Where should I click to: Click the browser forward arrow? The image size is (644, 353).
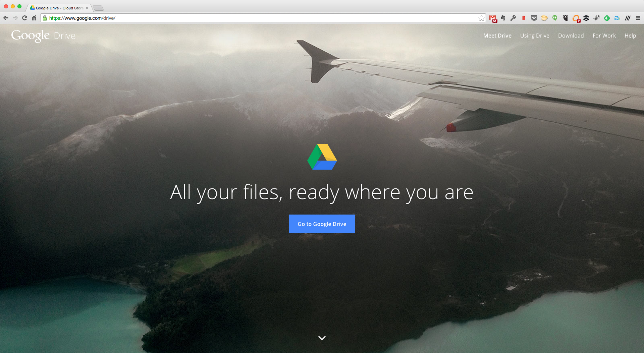click(15, 18)
